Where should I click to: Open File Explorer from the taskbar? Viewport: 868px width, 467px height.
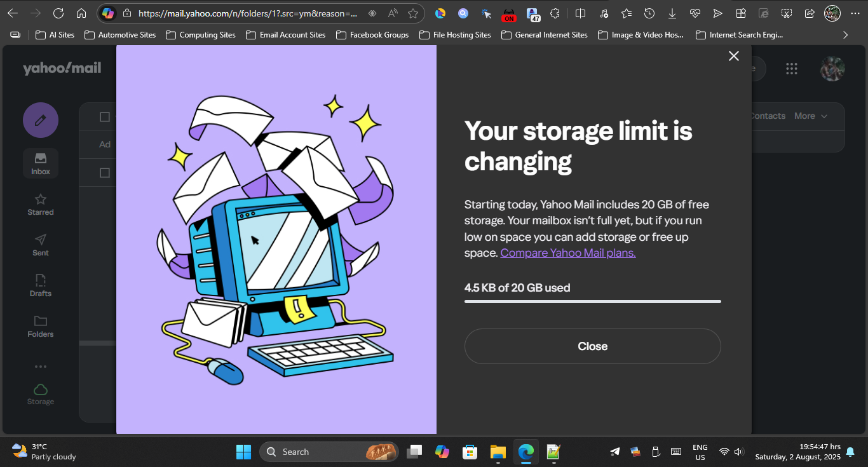pyautogui.click(x=498, y=452)
